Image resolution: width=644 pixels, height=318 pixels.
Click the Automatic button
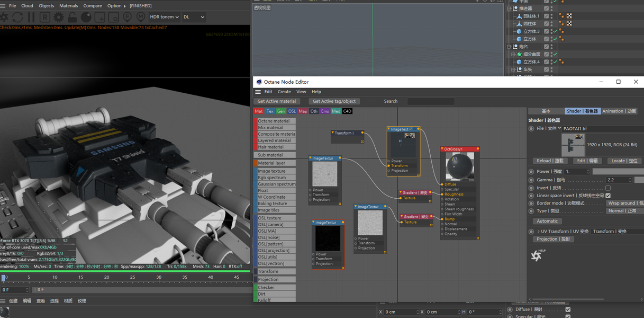click(x=547, y=221)
